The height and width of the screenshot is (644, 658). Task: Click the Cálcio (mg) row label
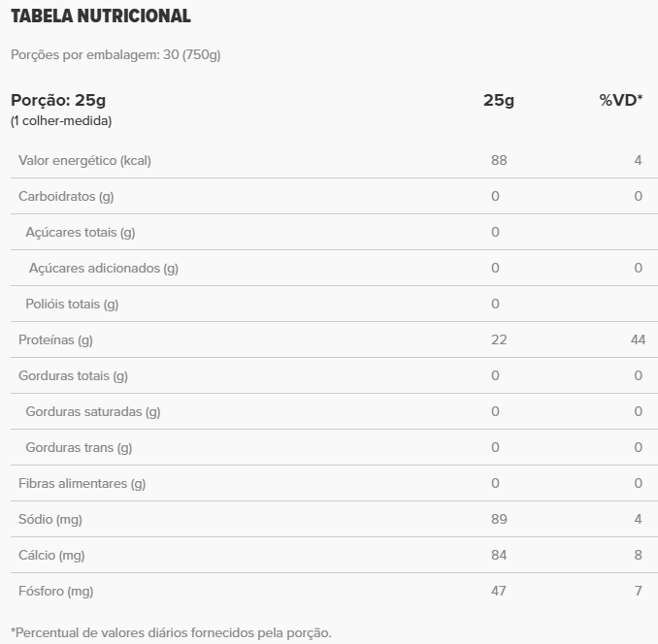click(51, 556)
